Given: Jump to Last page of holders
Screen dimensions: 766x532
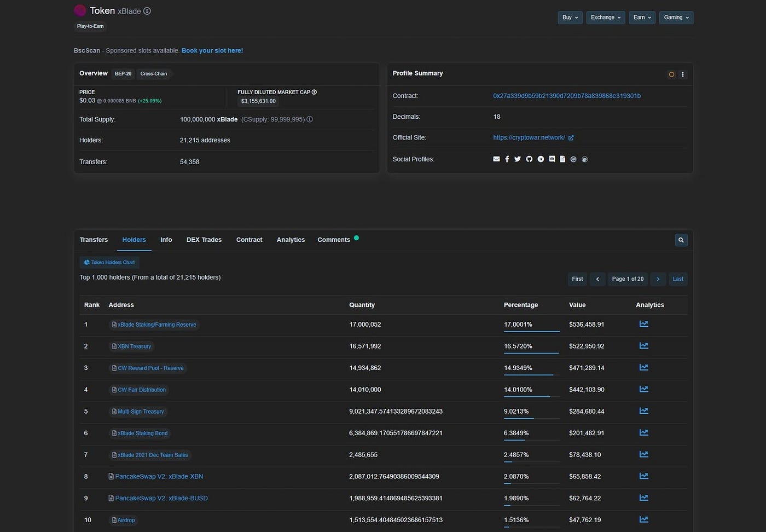Looking at the screenshot, I should click(678, 279).
